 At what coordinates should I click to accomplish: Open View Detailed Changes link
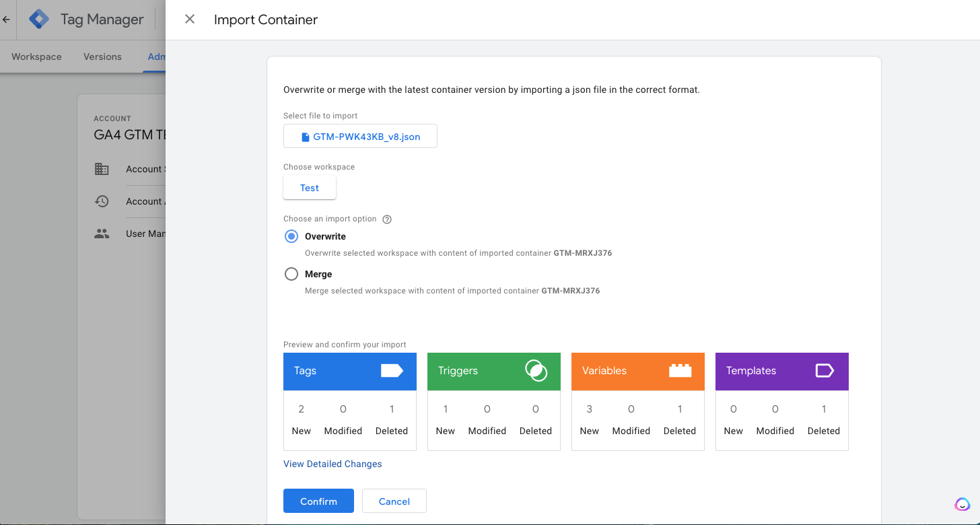[x=332, y=464]
